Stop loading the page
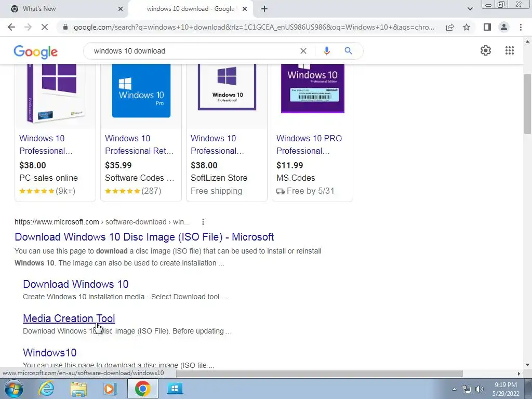 45,27
